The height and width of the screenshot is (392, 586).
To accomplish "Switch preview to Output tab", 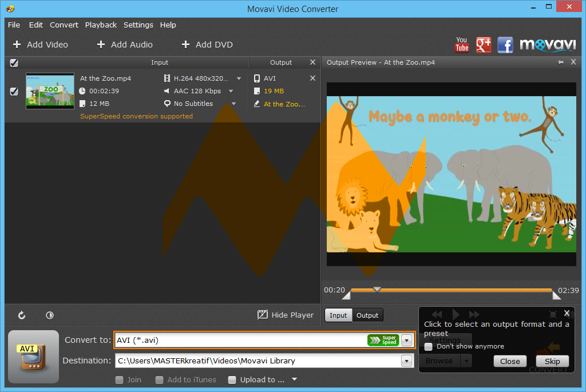I will click(x=367, y=315).
